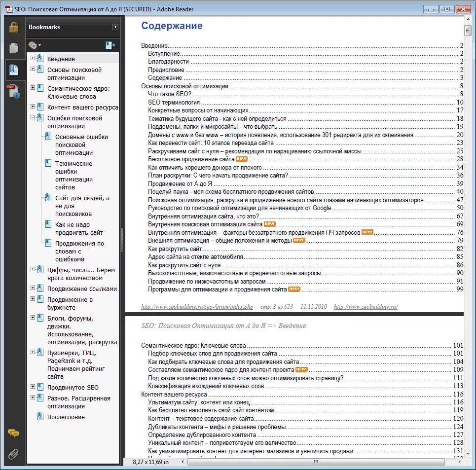
Task: Click the Bookmarks panel title
Action: coord(44,27)
